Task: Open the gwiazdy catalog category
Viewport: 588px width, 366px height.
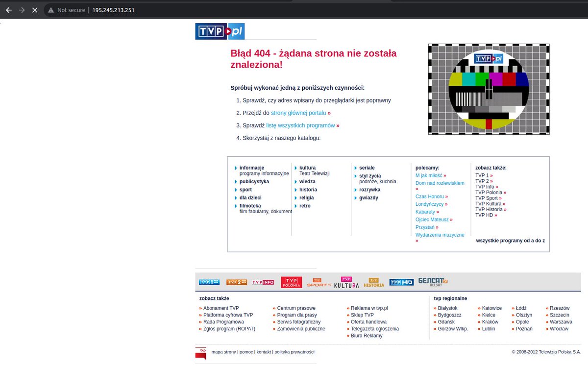Action: pyautogui.click(x=368, y=197)
